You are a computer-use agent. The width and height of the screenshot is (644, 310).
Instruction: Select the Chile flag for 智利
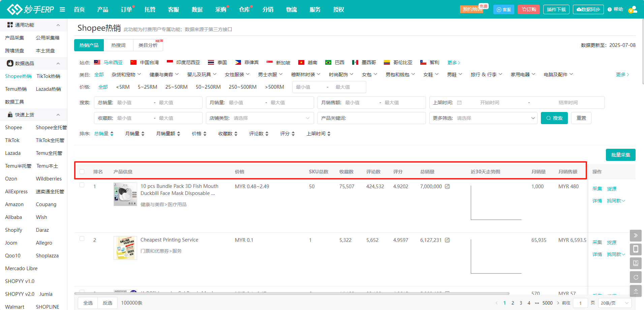click(423, 62)
